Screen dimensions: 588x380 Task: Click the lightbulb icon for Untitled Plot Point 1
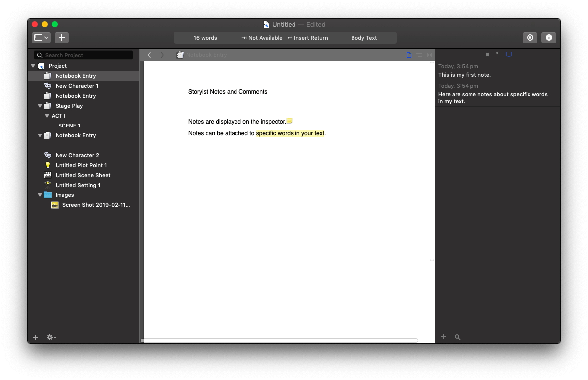(x=48, y=165)
